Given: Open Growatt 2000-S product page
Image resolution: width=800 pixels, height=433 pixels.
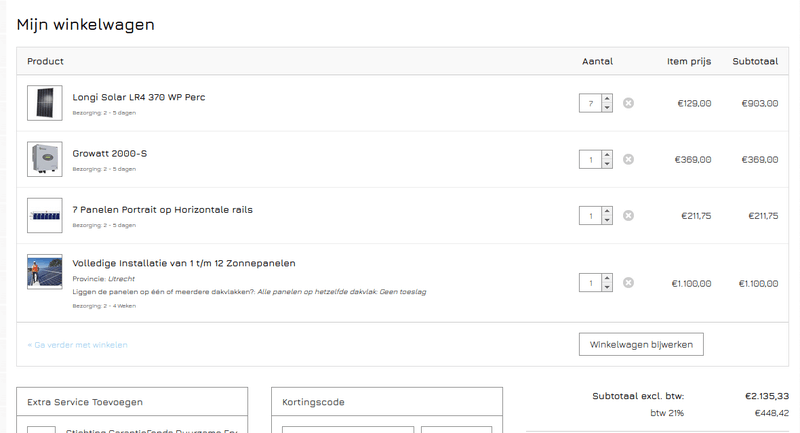Looking at the screenshot, I should pos(110,153).
